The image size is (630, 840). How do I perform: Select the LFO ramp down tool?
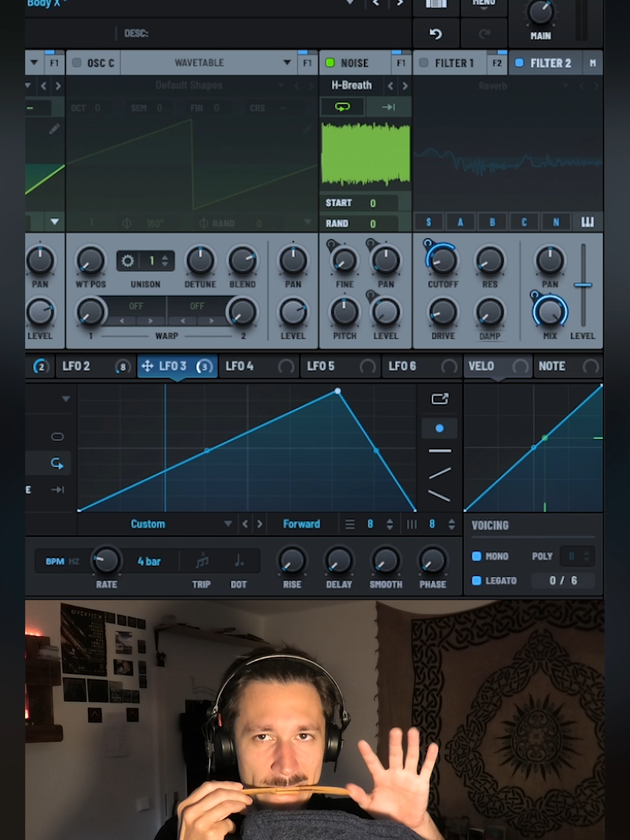tap(439, 496)
